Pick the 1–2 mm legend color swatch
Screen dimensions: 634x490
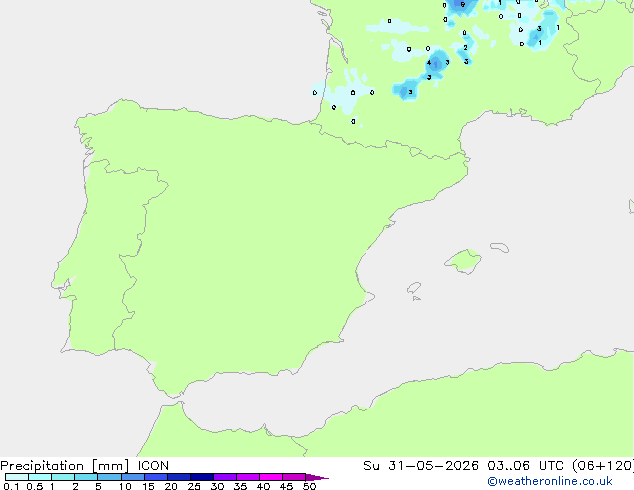pyautogui.click(x=63, y=477)
